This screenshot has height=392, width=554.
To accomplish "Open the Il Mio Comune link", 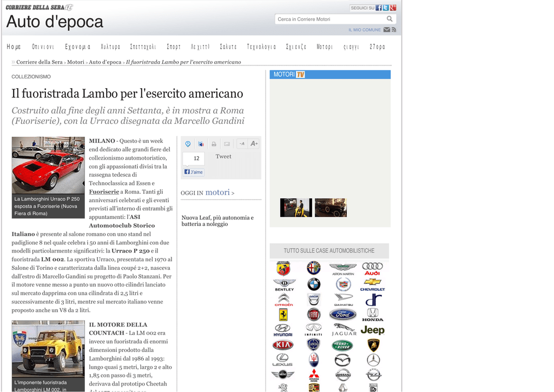I will pyautogui.click(x=365, y=30).
